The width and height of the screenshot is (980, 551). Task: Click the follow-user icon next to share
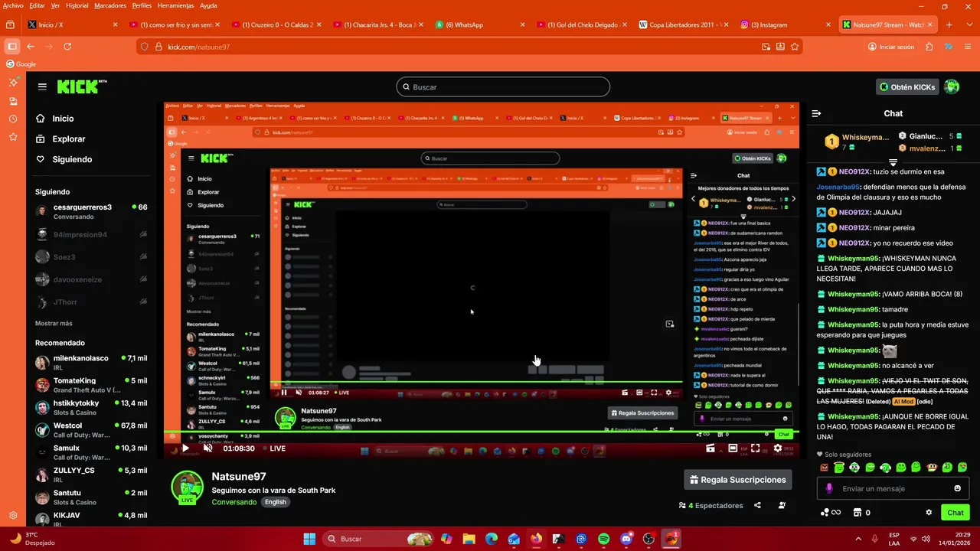point(782,505)
